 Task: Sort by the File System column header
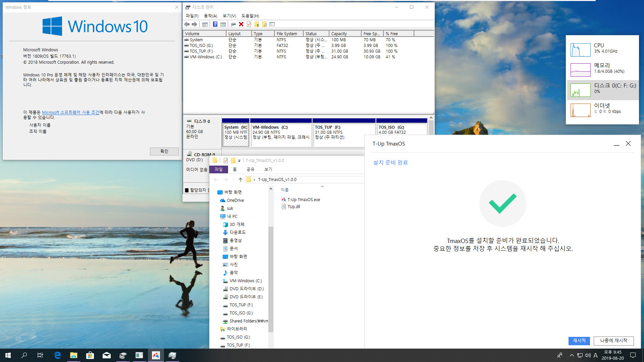click(289, 34)
